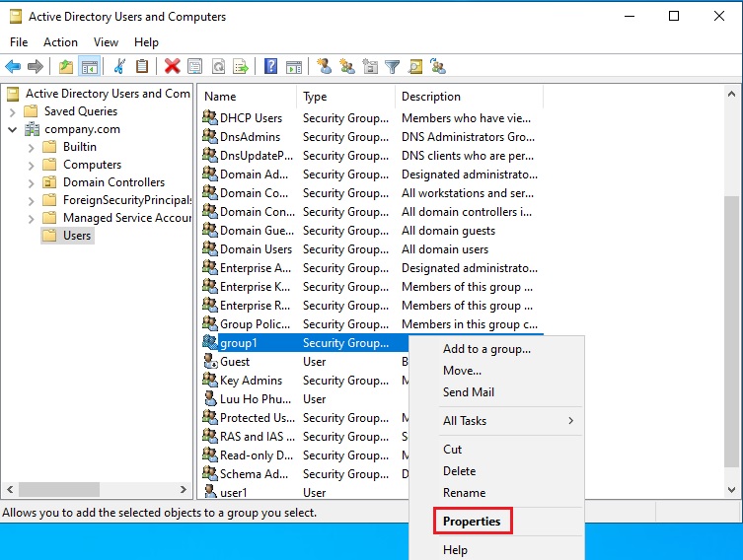Image resolution: width=743 pixels, height=560 pixels.
Task: Click the funnel Filter options icon
Action: point(392,67)
